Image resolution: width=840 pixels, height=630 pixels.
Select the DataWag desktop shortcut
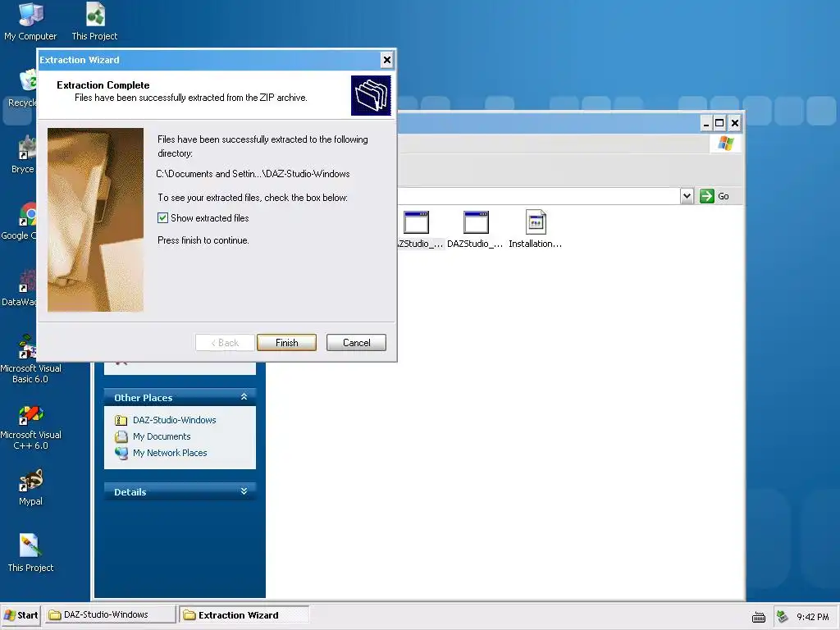(21, 288)
